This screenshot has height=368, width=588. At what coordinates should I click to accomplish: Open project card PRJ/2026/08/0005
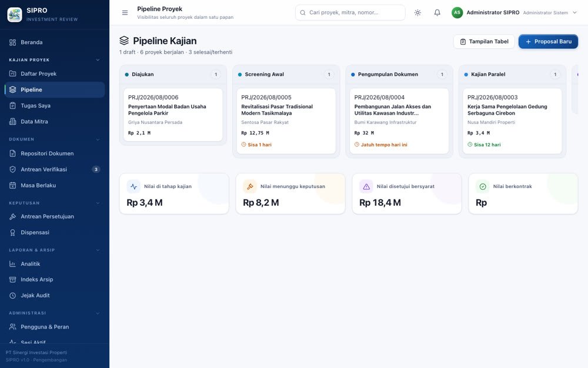pyautogui.click(x=286, y=121)
